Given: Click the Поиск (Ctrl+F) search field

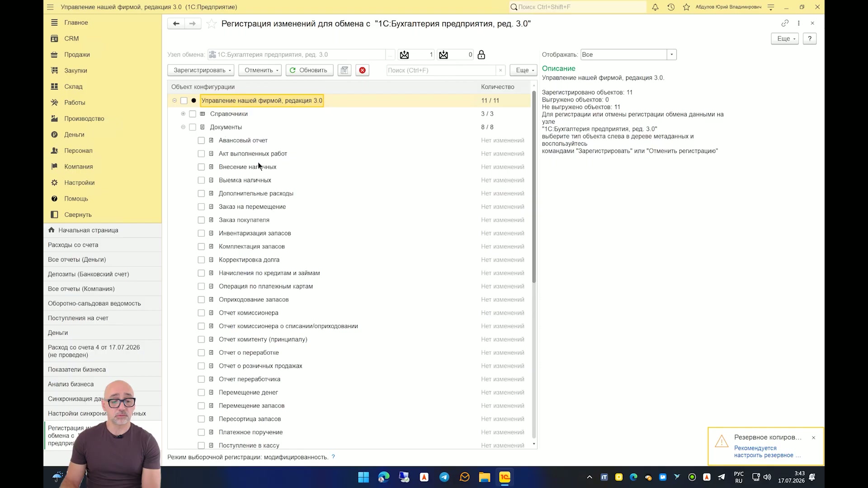Looking at the screenshot, I should tap(441, 70).
